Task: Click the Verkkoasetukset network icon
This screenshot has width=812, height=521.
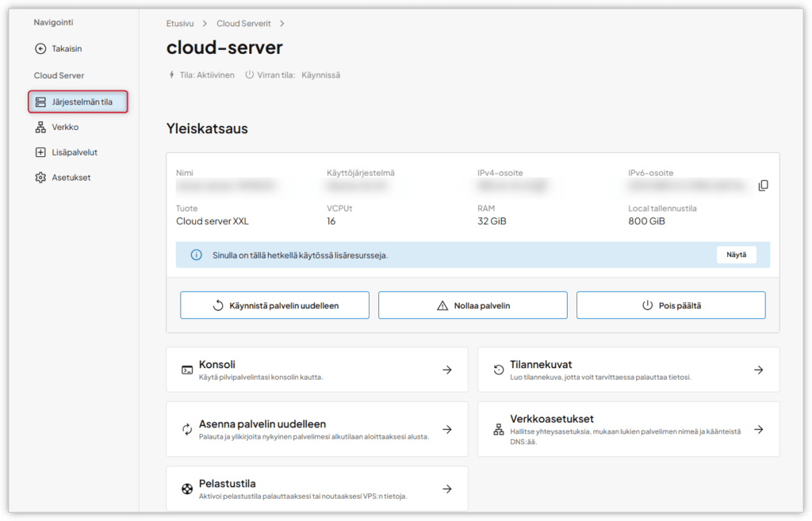Action: point(498,429)
